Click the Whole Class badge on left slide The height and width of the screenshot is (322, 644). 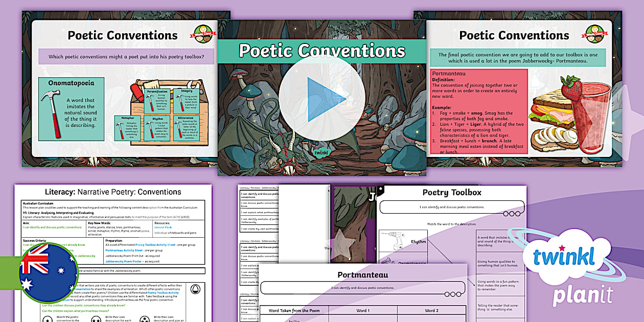pos(203,32)
